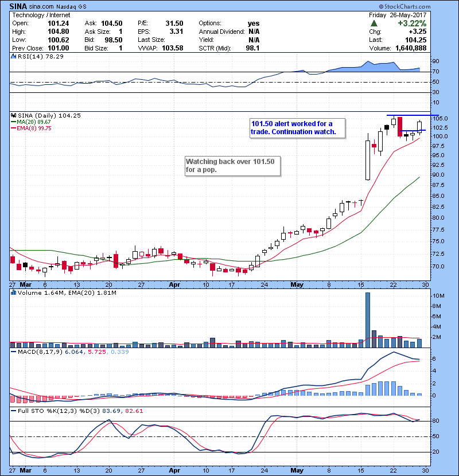The image size is (459, 476).
Task: Click the candlestick icon beside SINA (Daily)
Action: point(13,115)
